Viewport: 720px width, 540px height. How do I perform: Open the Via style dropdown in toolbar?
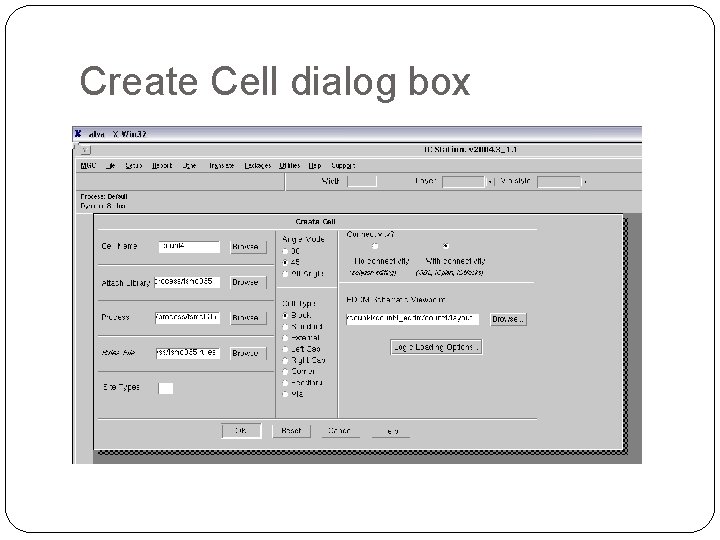585,182
